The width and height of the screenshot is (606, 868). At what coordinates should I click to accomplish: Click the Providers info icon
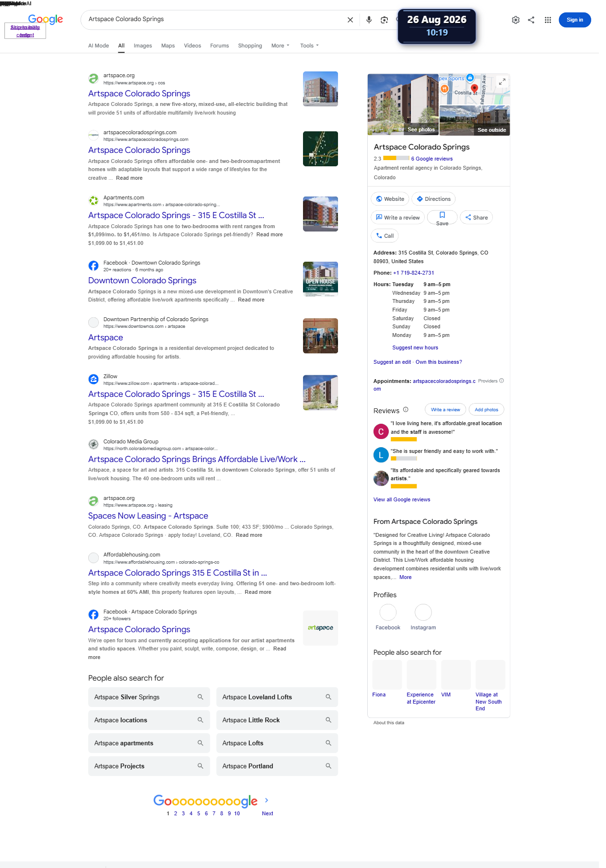pyautogui.click(x=501, y=381)
